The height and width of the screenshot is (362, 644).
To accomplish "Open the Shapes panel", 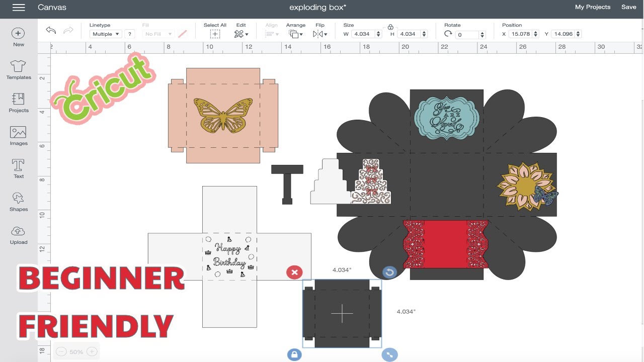I will coord(18,202).
